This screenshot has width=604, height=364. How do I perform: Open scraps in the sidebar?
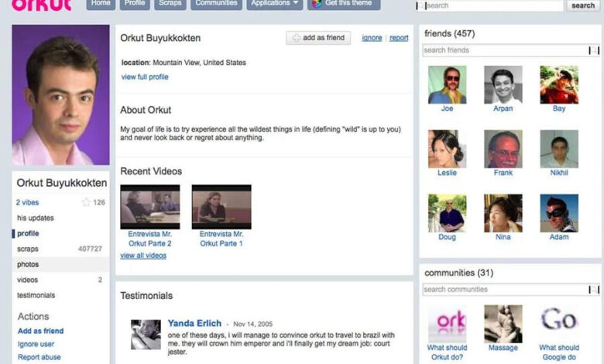28,249
